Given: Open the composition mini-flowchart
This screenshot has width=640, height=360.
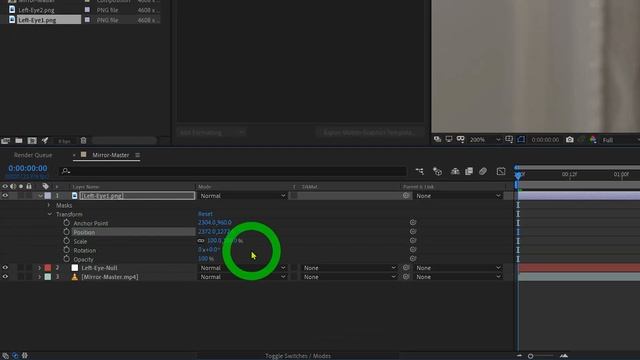Looking at the screenshot, I should pyautogui.click(x=420, y=171).
